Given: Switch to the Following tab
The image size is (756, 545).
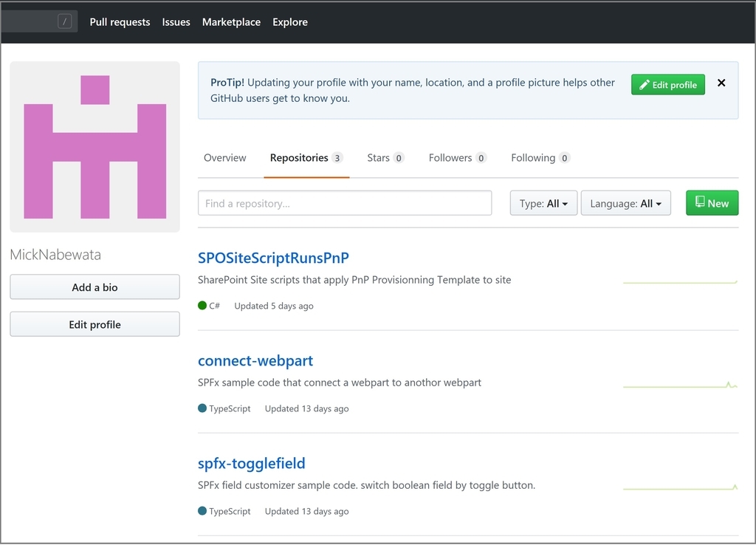Looking at the screenshot, I should 540,158.
